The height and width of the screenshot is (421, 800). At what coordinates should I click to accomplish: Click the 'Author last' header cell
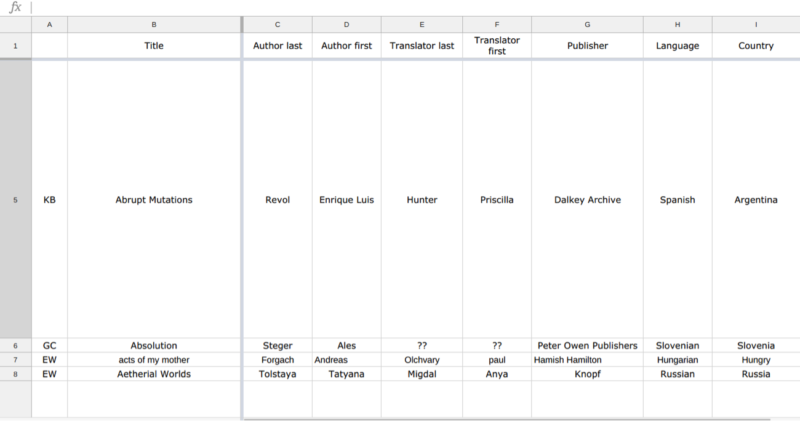(x=278, y=46)
